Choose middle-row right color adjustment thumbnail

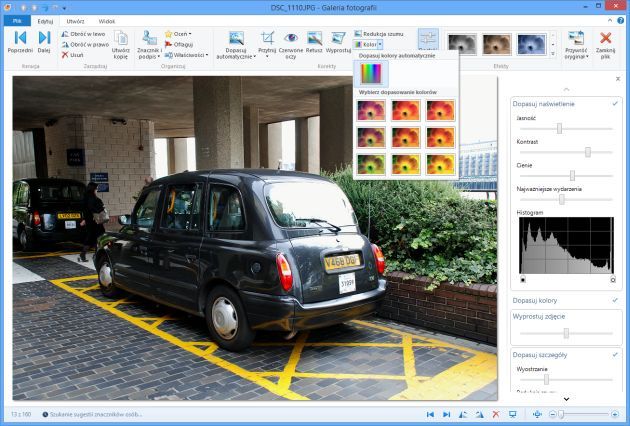pyautogui.click(x=440, y=137)
